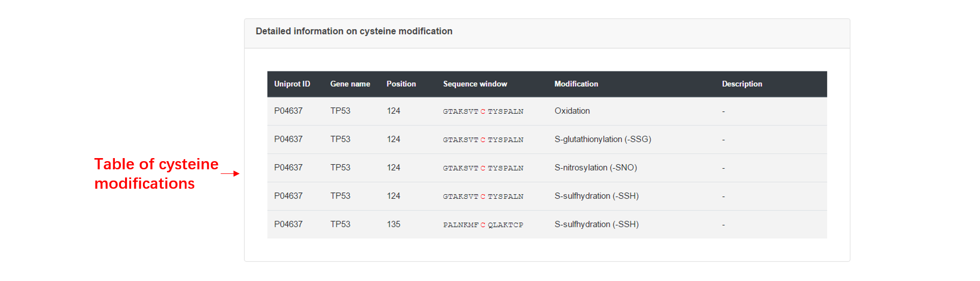This screenshot has height=281, width=980.
Task: Click the sequence window in the Oxidation row
Action: click(483, 112)
